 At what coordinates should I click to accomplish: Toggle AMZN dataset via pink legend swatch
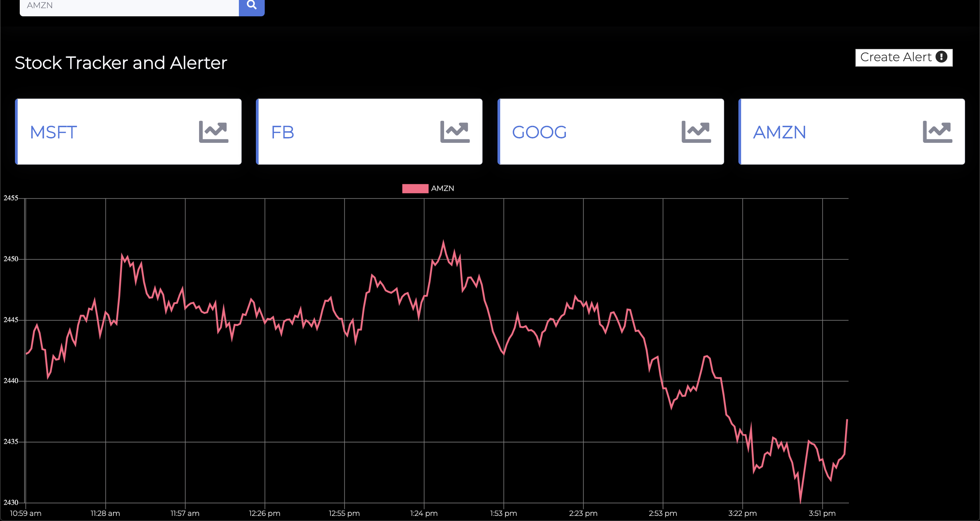tap(415, 189)
